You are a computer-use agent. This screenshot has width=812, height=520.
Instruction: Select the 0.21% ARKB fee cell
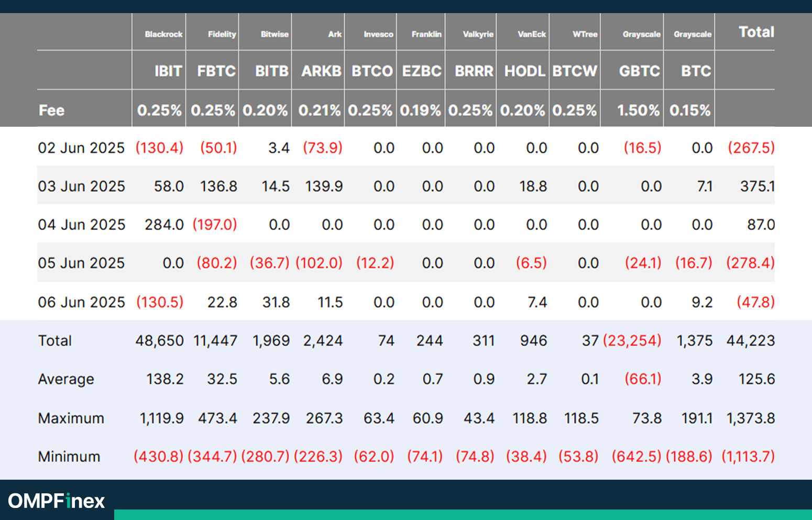click(319, 110)
